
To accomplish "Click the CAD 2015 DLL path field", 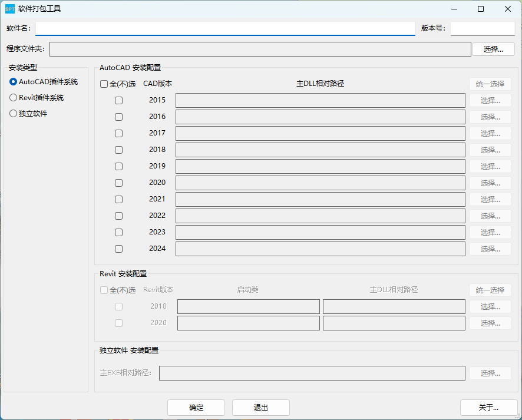I will click(x=321, y=100).
